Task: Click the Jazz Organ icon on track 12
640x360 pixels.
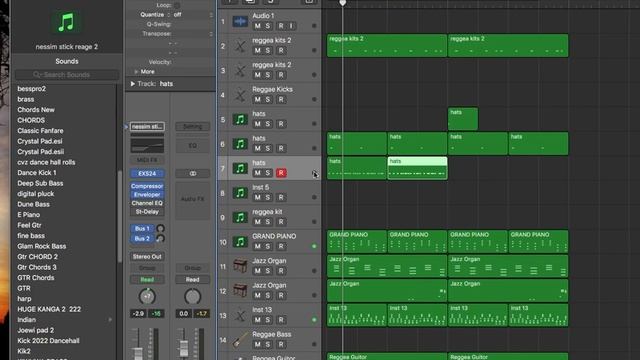Action: (x=240, y=291)
